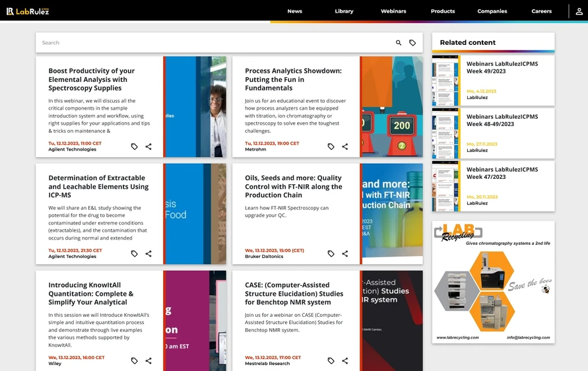The width and height of the screenshot is (588, 371).
Task: Open Introducing KnowItAll Quantitation title
Action: tap(91, 293)
